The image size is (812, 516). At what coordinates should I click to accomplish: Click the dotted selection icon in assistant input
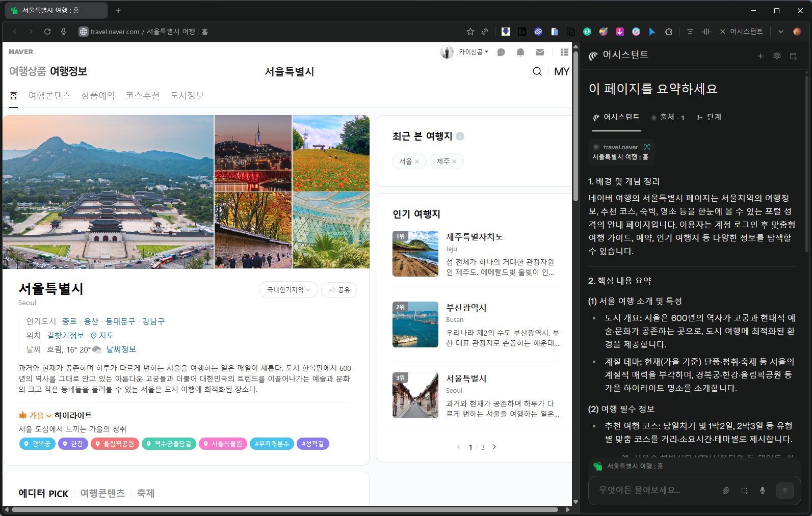pos(744,491)
